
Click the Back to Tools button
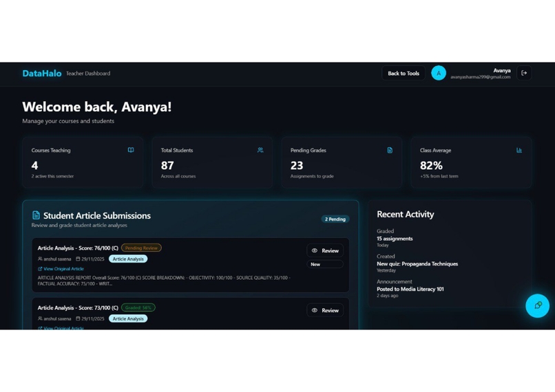click(403, 73)
